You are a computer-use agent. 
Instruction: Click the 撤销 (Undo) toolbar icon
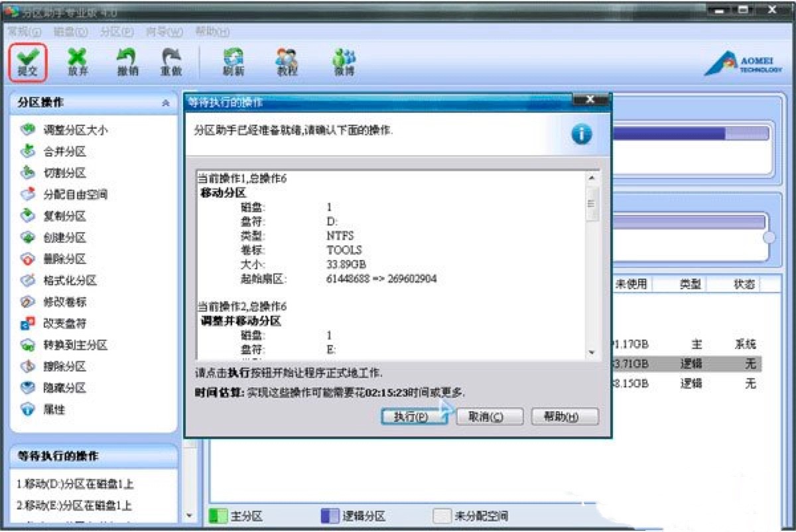(127, 62)
